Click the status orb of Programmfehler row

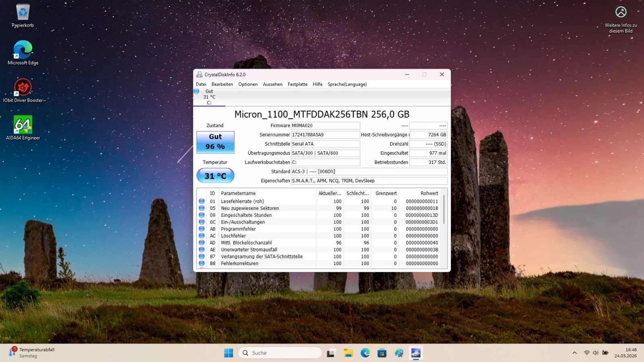click(202, 229)
